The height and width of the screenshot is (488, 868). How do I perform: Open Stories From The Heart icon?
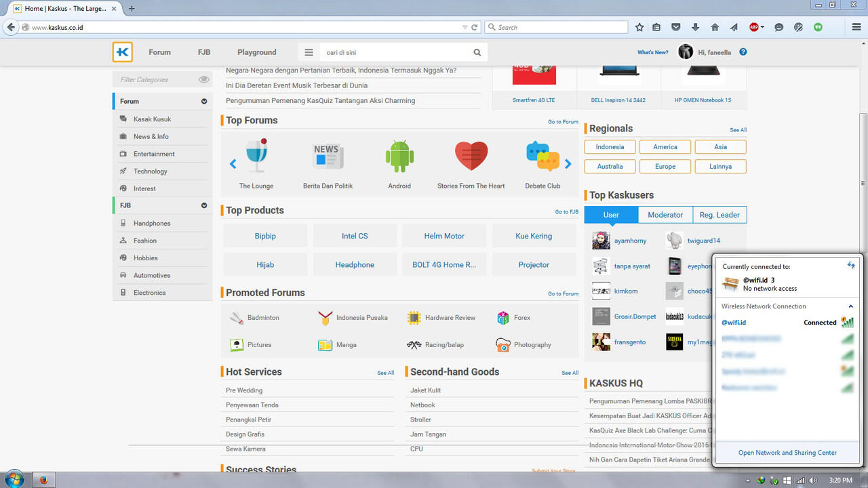click(471, 156)
